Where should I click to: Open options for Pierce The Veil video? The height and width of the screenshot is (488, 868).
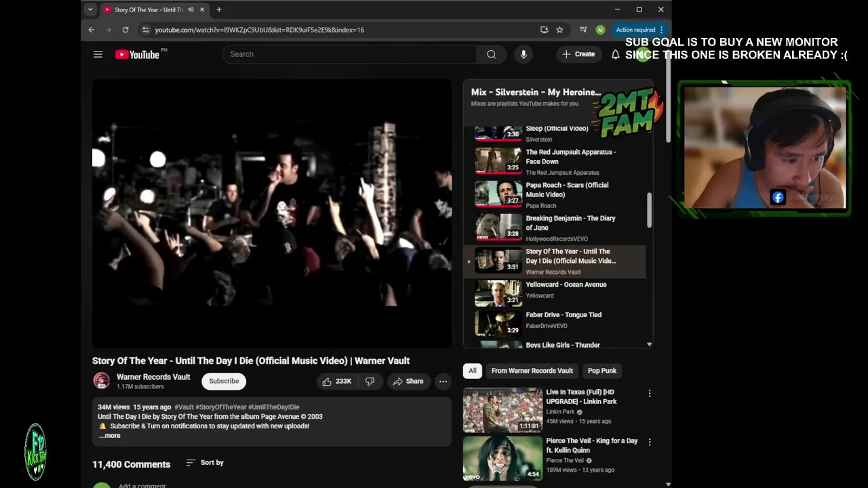[x=649, y=442]
